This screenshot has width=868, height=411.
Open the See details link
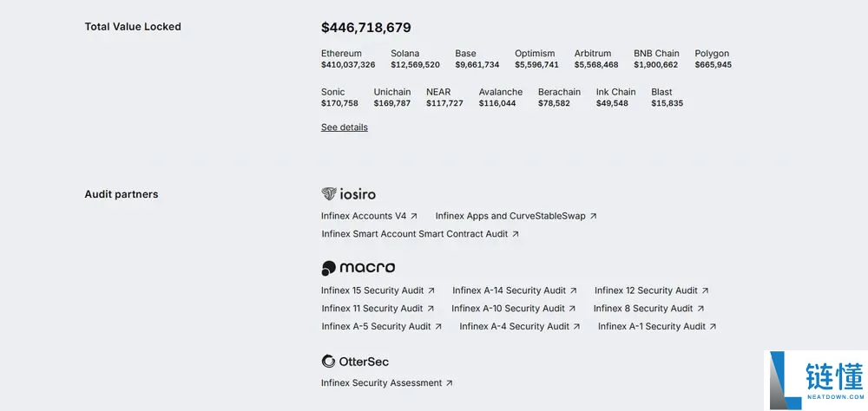point(345,127)
